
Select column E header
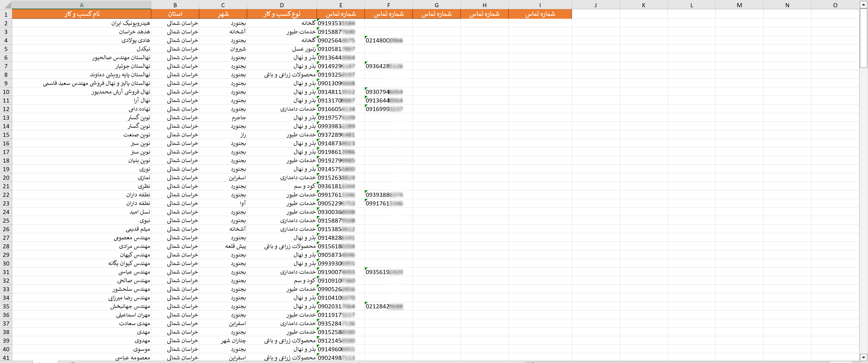point(341,5)
